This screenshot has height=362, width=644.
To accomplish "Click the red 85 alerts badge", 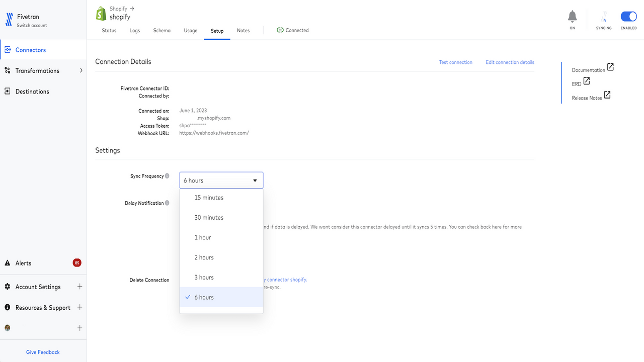I will 77,262.
